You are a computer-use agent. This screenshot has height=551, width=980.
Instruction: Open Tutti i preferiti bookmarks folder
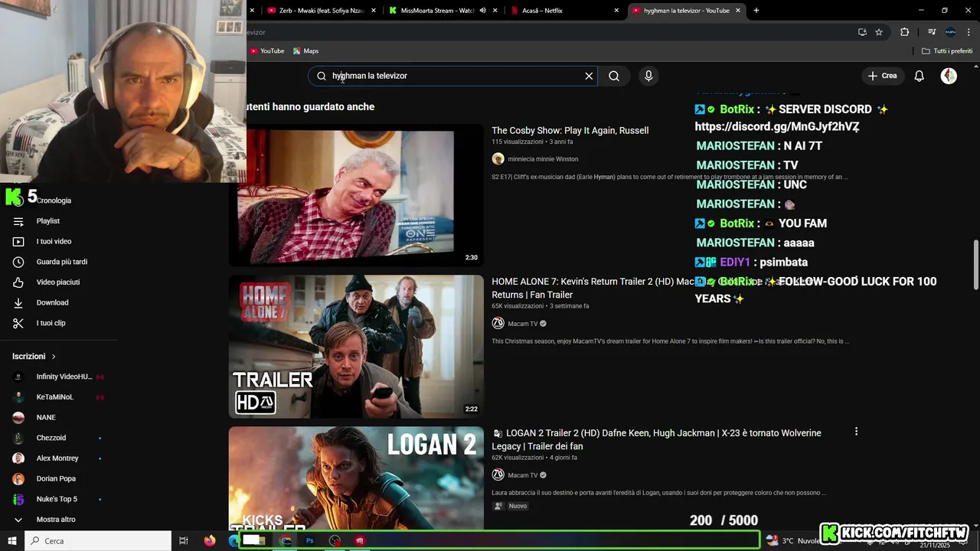[947, 51]
